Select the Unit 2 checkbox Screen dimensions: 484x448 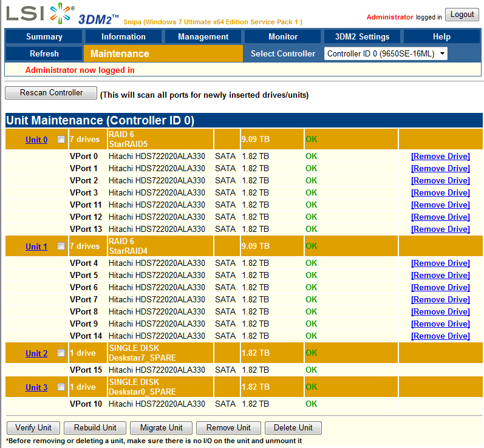click(61, 353)
